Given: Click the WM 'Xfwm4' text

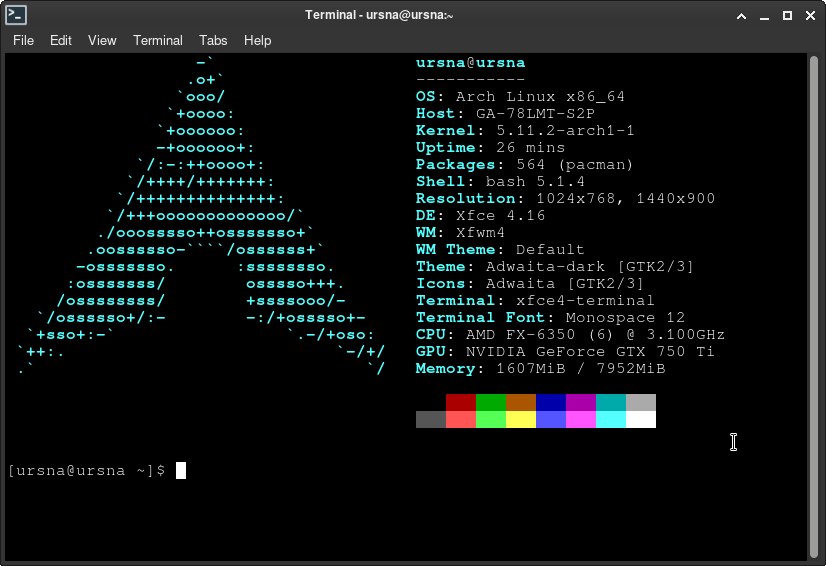Looking at the screenshot, I should pos(480,232).
